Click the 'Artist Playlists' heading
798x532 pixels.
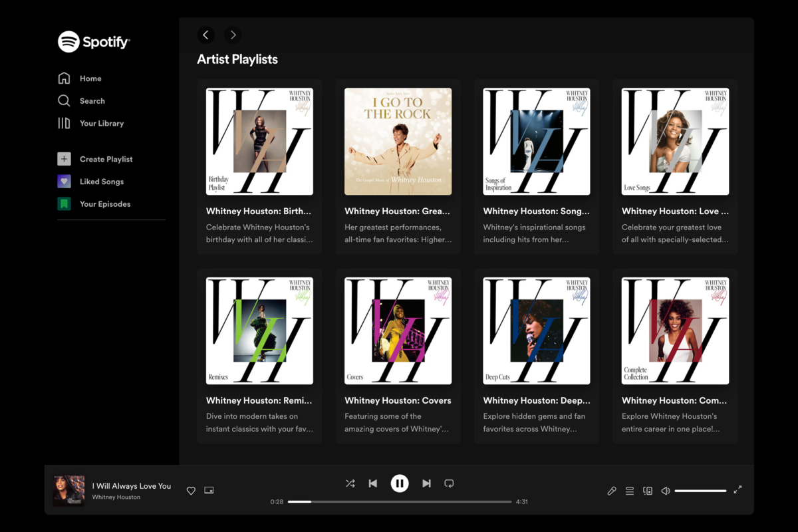237,59
